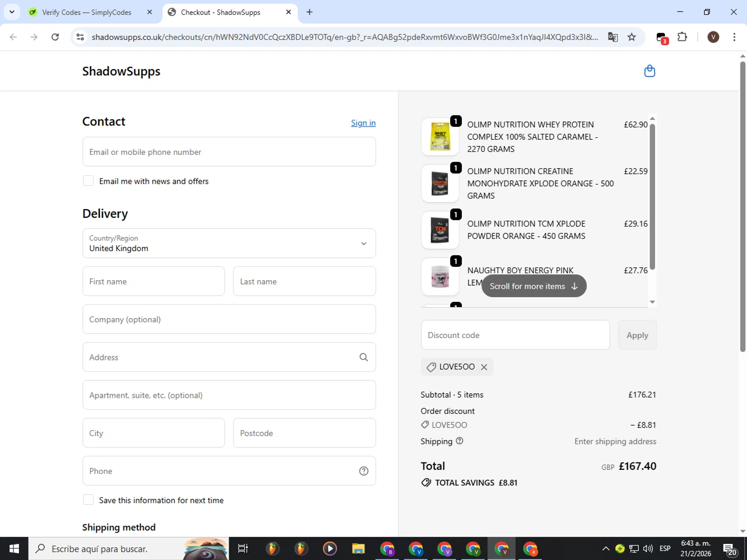Click the Creatine Monohydrate Xplode product thumbnail
The height and width of the screenshot is (560, 747).
tap(440, 183)
